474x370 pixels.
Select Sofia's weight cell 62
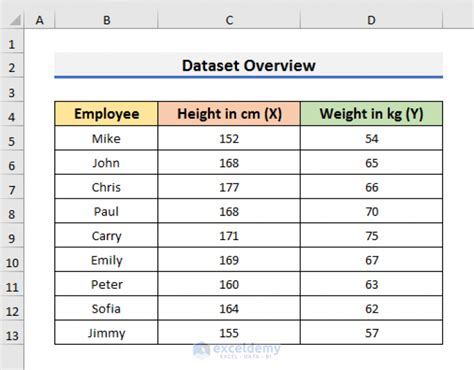(x=371, y=309)
